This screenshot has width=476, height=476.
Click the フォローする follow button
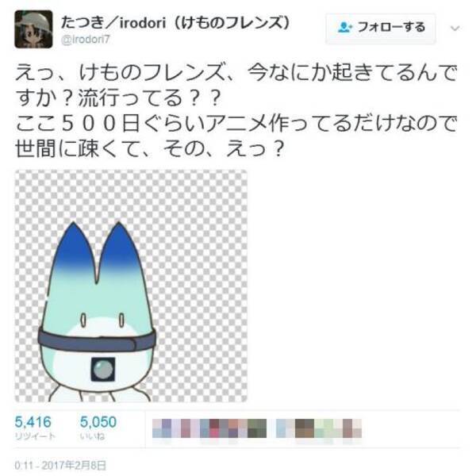(381, 29)
